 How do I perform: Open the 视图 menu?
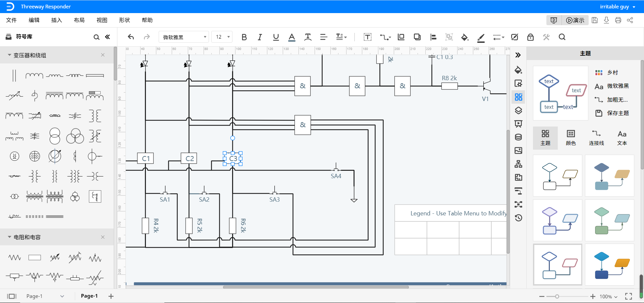click(x=102, y=20)
